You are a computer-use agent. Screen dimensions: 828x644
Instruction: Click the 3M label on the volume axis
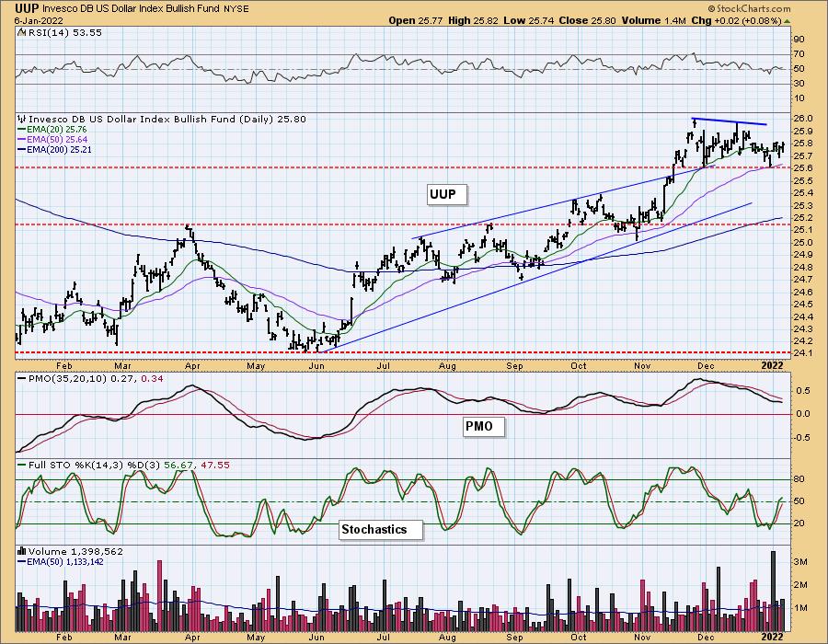click(x=800, y=561)
